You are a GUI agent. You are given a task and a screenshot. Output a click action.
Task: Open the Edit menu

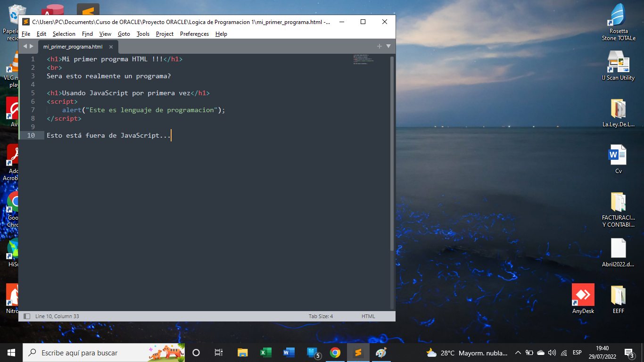coord(41,34)
